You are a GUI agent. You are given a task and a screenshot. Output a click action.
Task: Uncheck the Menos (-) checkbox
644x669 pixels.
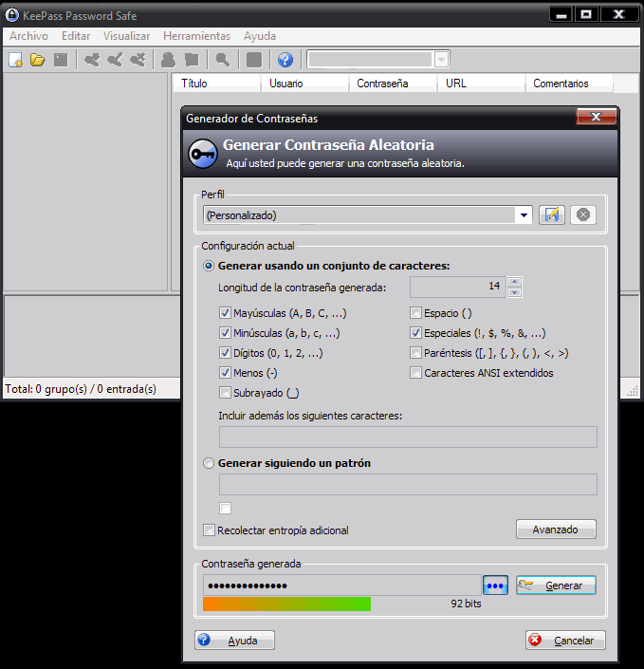click(x=225, y=373)
